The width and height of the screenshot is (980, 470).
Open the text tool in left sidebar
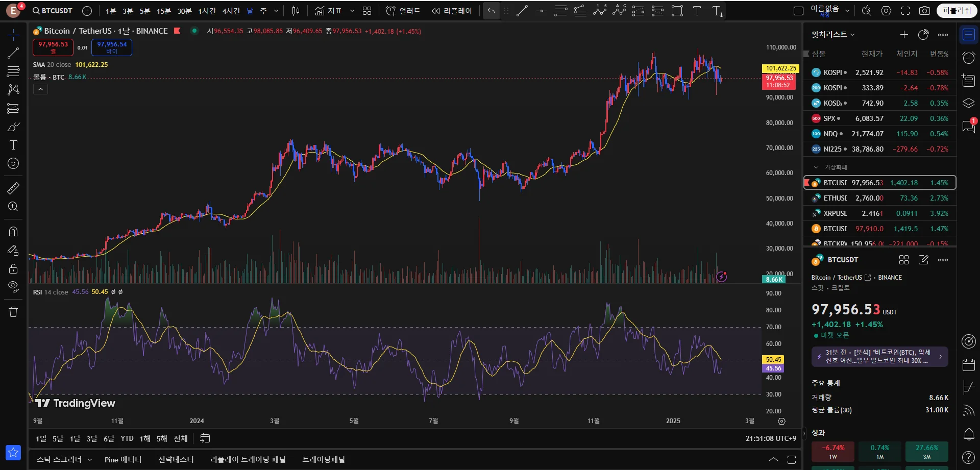tap(13, 145)
